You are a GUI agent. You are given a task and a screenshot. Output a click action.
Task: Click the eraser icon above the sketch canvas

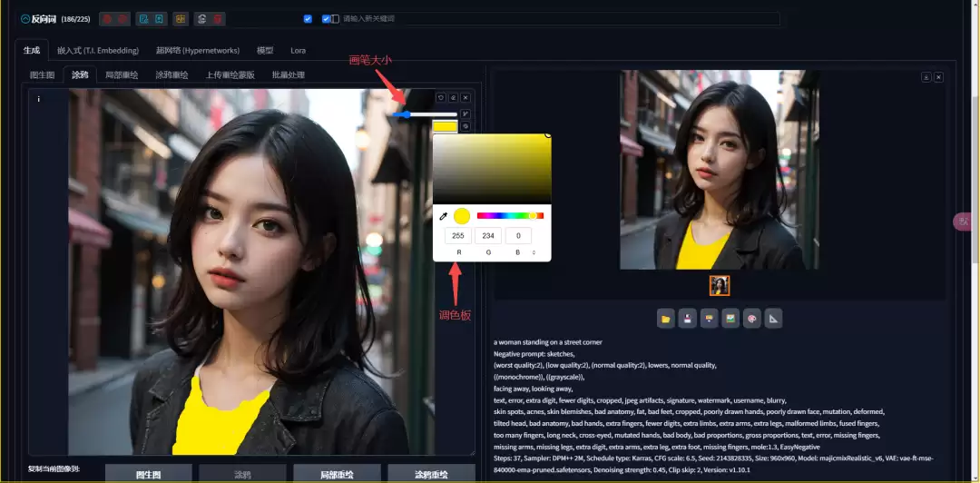453,98
